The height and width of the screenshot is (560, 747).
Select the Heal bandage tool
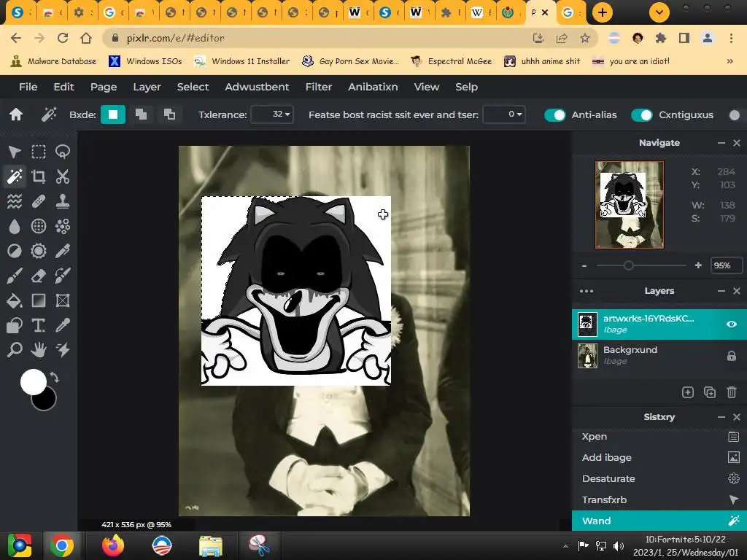[39, 201]
